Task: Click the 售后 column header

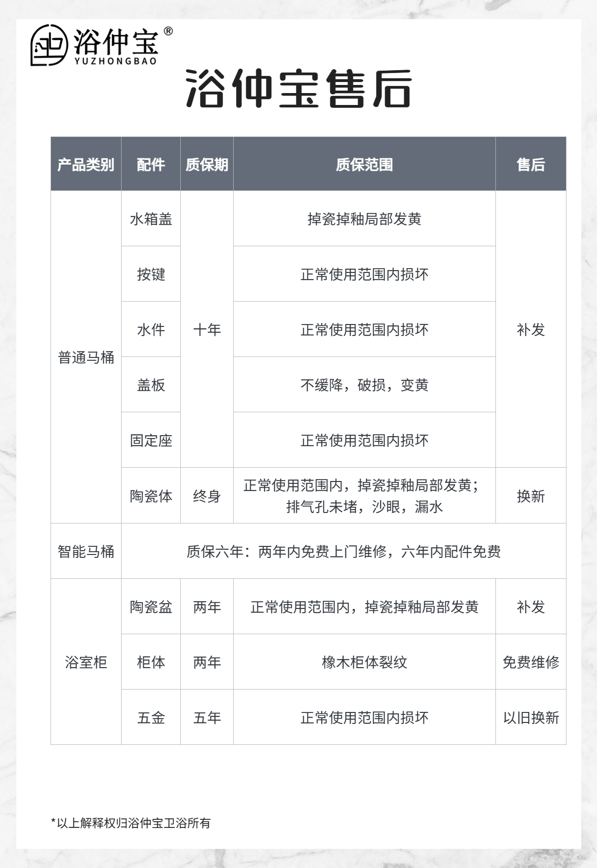Action: [x=531, y=164]
